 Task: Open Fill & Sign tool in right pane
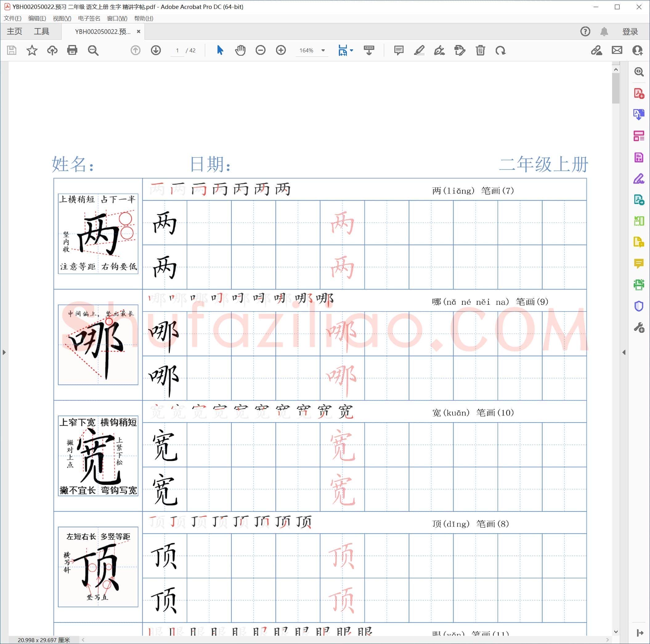[639, 179]
